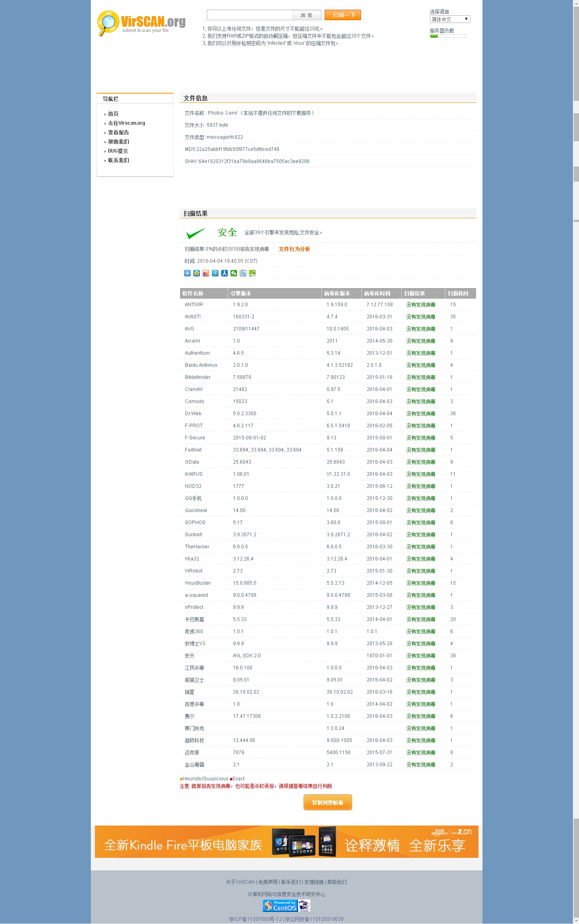This screenshot has height=924, width=579.
Task: Click the file name Photos 3.eml text
Action: click(x=222, y=113)
